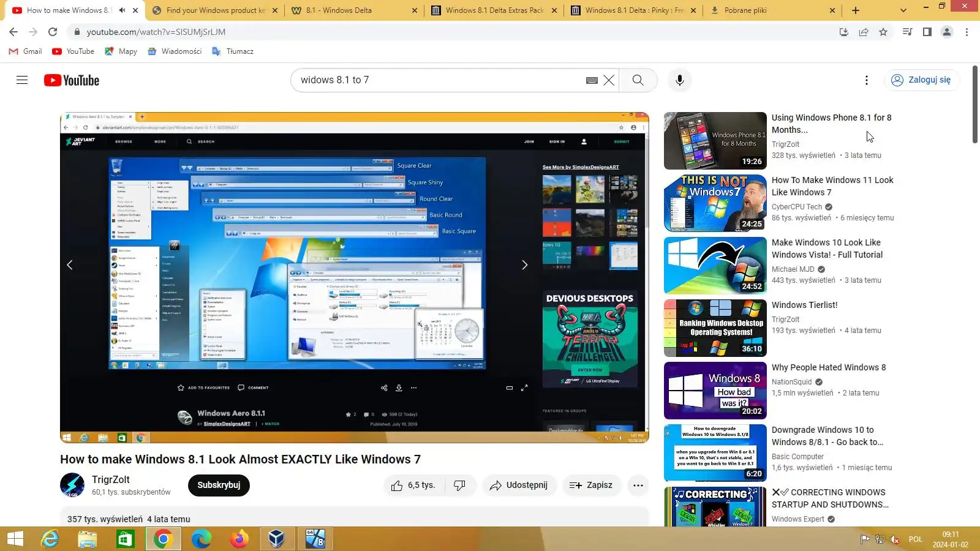Switch to 'Windows 8.1 Delta : Pinky' tab

(633, 10)
